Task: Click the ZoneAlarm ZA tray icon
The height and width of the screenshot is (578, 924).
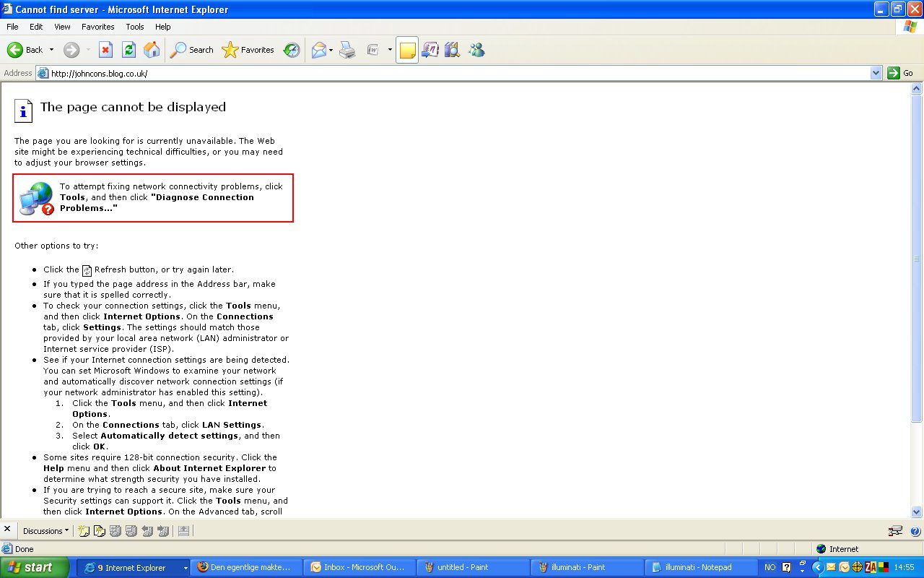Action: point(869,567)
